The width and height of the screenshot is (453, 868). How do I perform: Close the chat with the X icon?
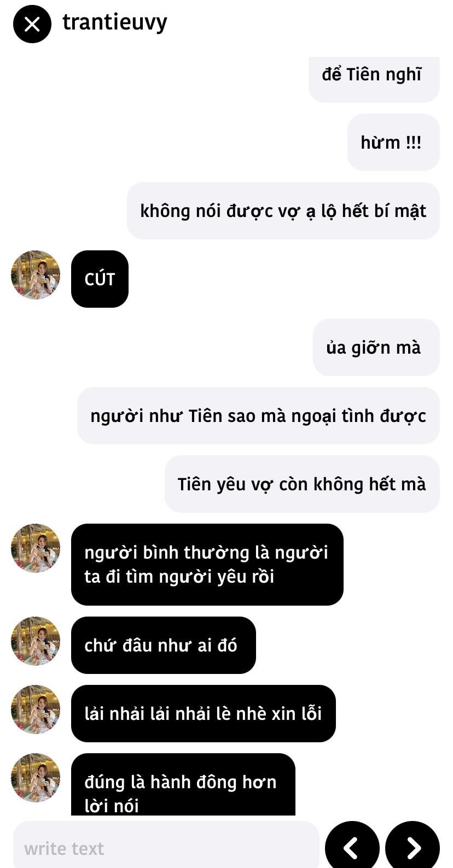(x=32, y=24)
